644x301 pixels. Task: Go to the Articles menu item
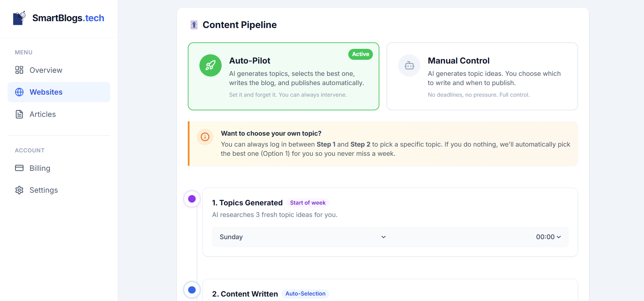point(43,114)
